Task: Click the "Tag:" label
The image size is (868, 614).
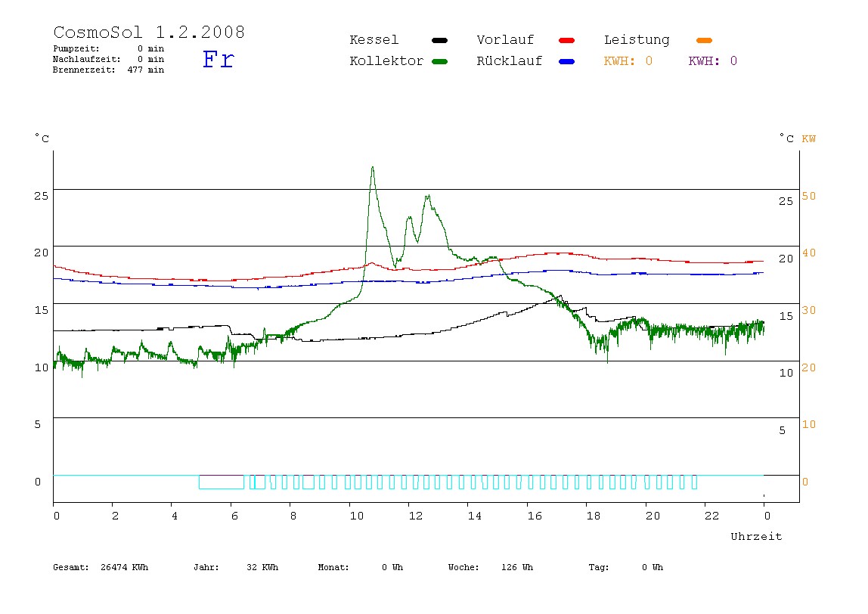Action: pos(598,567)
